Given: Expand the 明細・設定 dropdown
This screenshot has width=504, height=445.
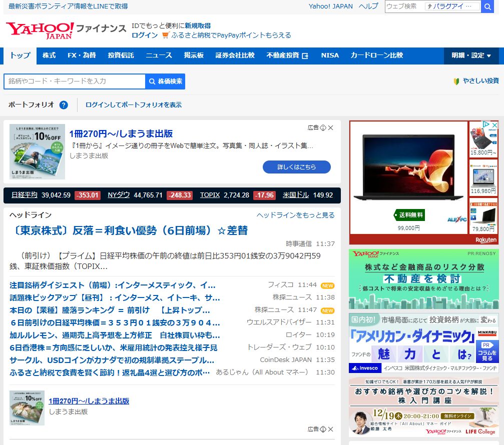Looking at the screenshot, I should coord(470,55).
